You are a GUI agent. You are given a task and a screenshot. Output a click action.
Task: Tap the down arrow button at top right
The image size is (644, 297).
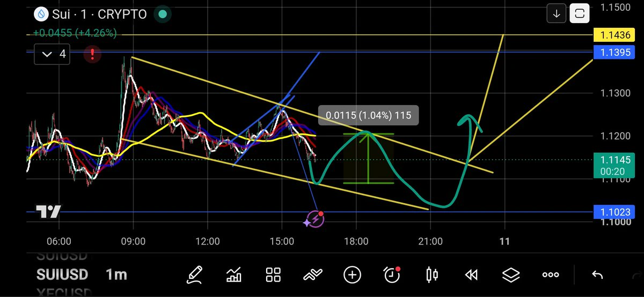pyautogui.click(x=557, y=14)
